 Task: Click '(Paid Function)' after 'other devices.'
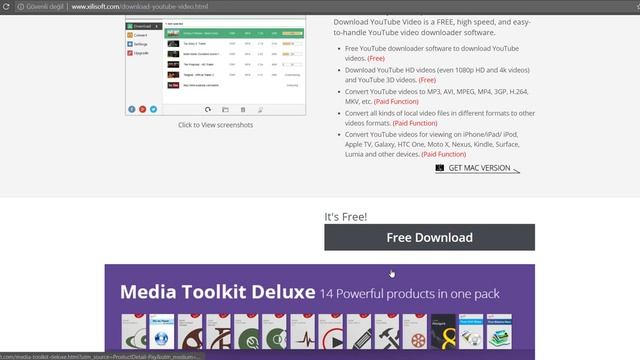pos(444,154)
